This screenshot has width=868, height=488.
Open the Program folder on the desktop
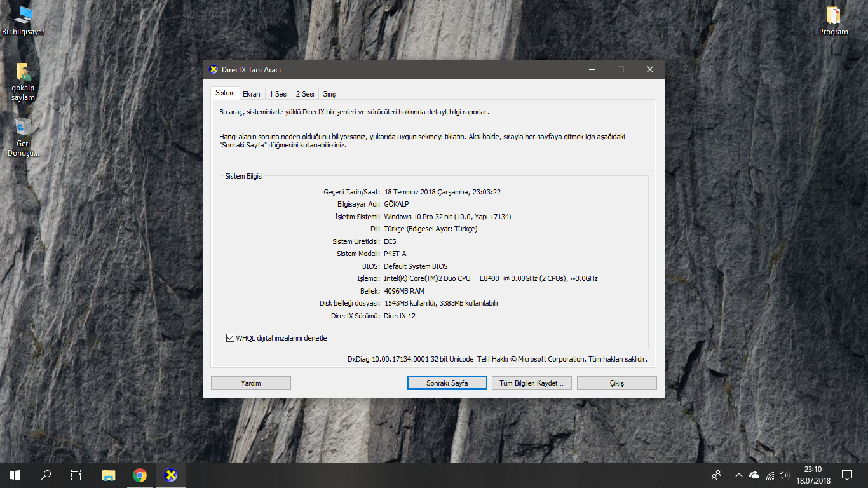tap(833, 20)
